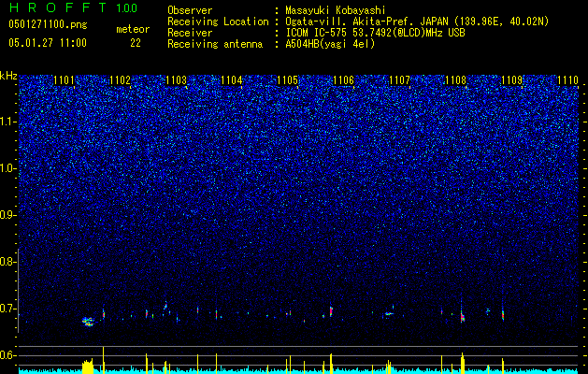Click the Receiving Location label

pyautogui.click(x=218, y=22)
